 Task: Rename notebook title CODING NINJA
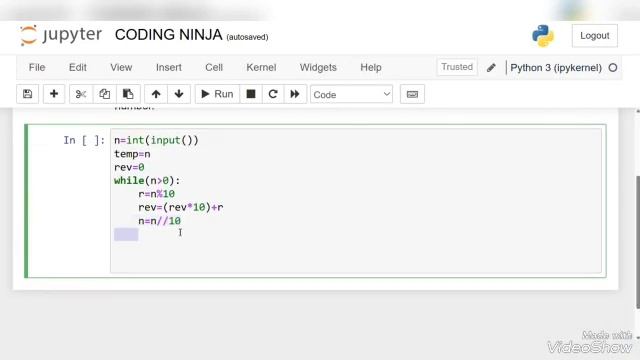(169, 35)
